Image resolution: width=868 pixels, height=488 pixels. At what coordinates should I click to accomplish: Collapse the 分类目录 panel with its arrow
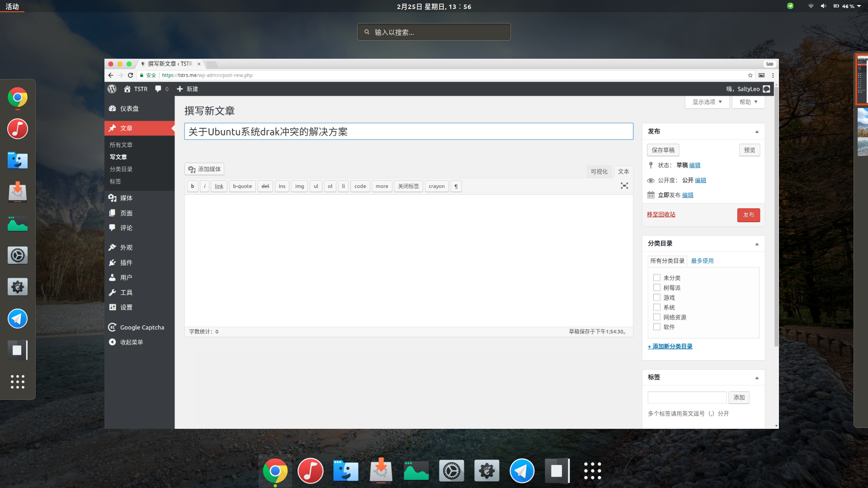tap(757, 244)
